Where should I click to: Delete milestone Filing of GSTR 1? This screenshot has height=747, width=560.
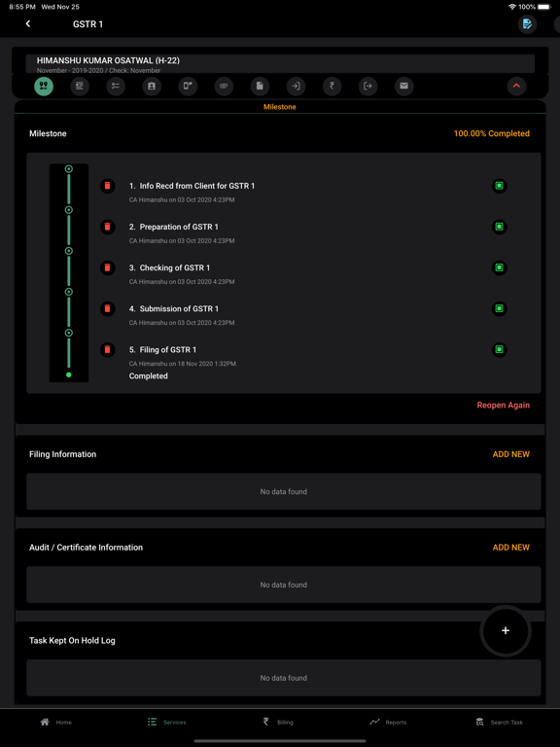[x=108, y=350]
